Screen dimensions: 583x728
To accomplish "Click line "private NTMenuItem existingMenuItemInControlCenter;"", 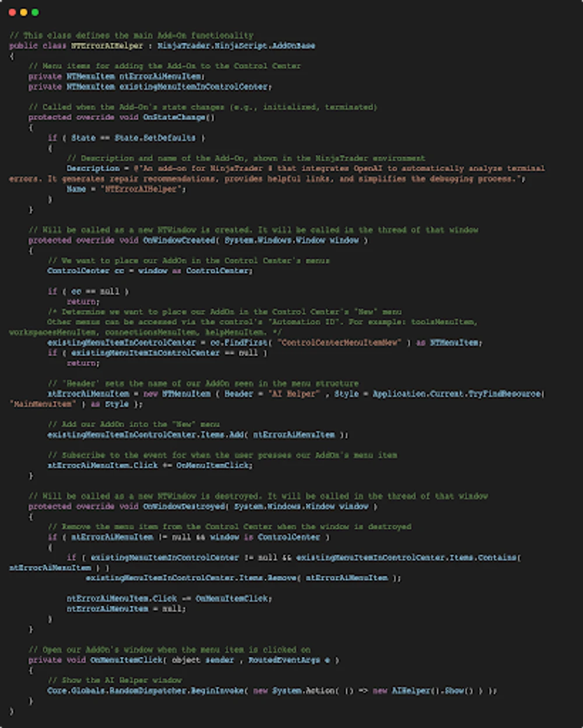I will point(150,86).
